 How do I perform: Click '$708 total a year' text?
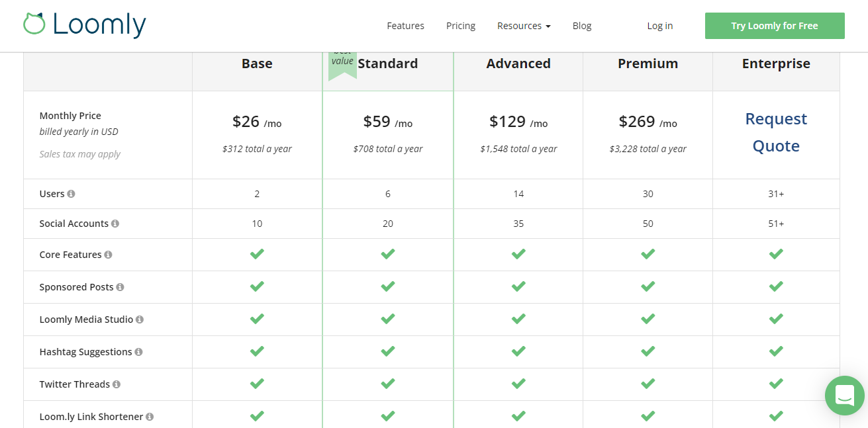(388, 149)
